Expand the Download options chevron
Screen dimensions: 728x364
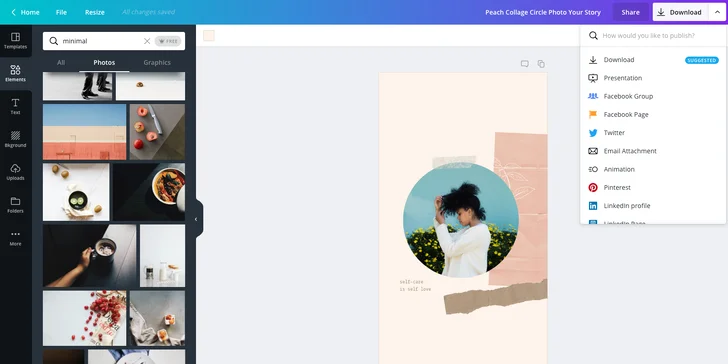tap(717, 12)
